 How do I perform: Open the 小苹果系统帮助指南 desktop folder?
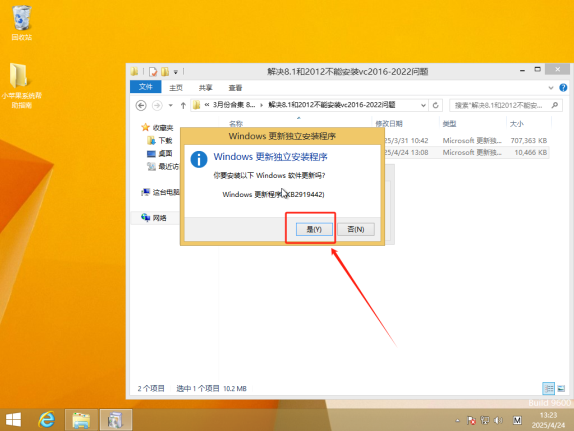tap(22, 86)
